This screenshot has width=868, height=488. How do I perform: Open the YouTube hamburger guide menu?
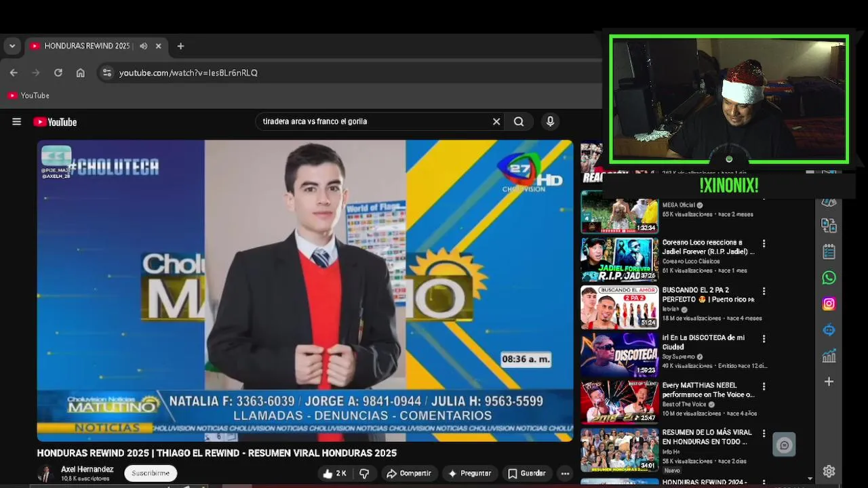coord(16,122)
